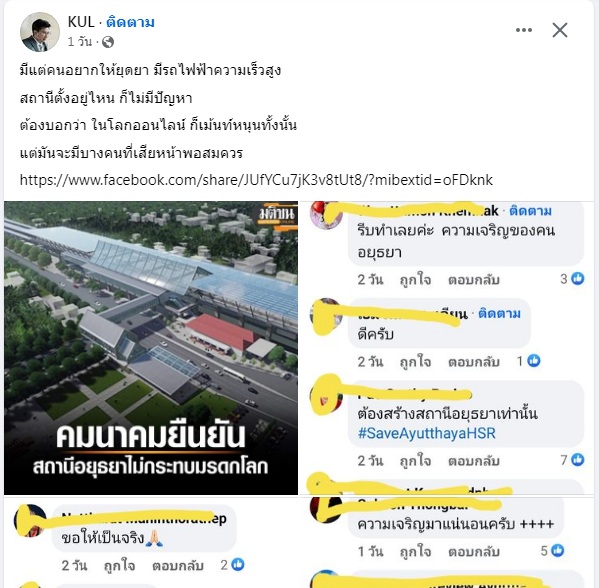Follow KUL via the ติดตาม link
The height and width of the screenshot is (588, 599).
click(130, 22)
